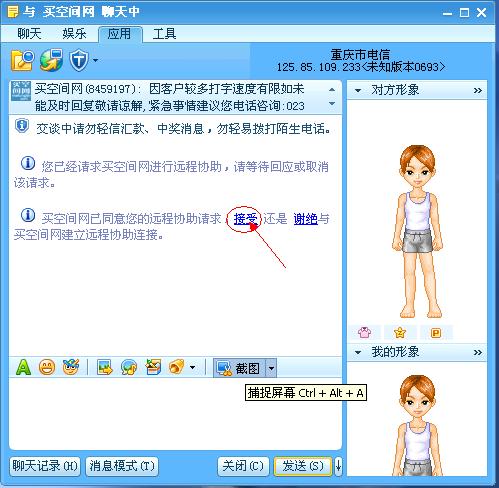The image size is (499, 488).
Task: Click IP text 125.85.109.233
Action: click(x=318, y=67)
